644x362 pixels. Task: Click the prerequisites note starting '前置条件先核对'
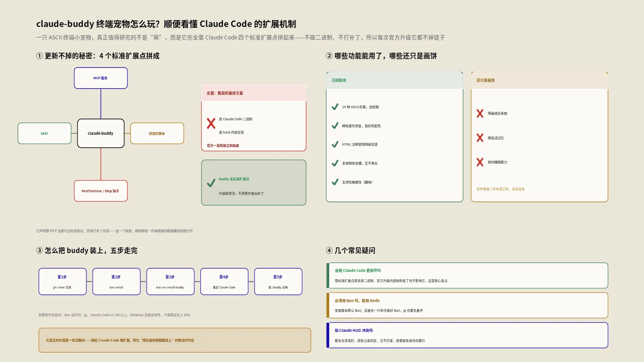coord(114,315)
